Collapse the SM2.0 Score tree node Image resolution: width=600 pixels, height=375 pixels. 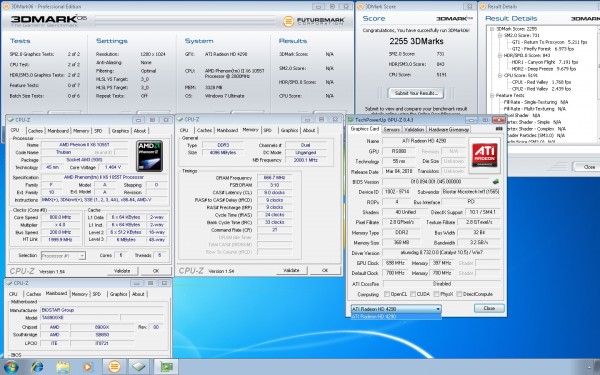[x=500, y=35]
